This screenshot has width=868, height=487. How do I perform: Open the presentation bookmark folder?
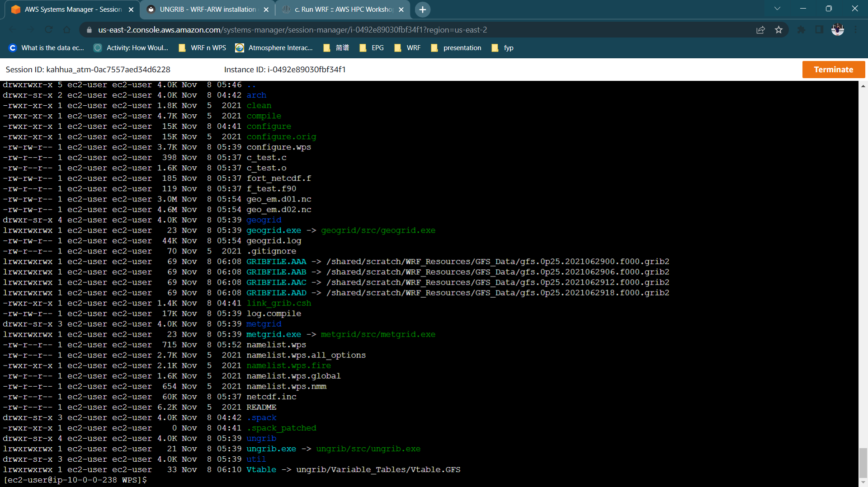coord(456,48)
